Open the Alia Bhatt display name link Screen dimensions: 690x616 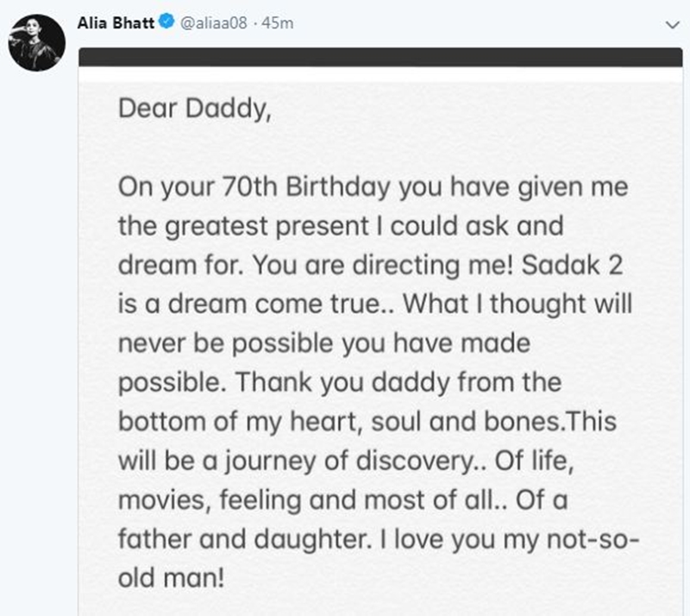click(116, 22)
